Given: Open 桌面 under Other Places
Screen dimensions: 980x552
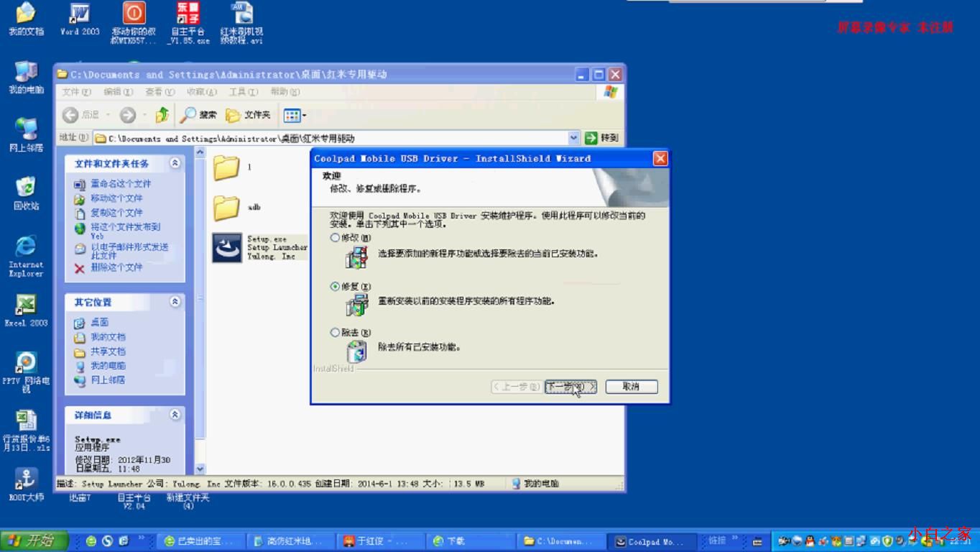Looking at the screenshot, I should click(99, 323).
